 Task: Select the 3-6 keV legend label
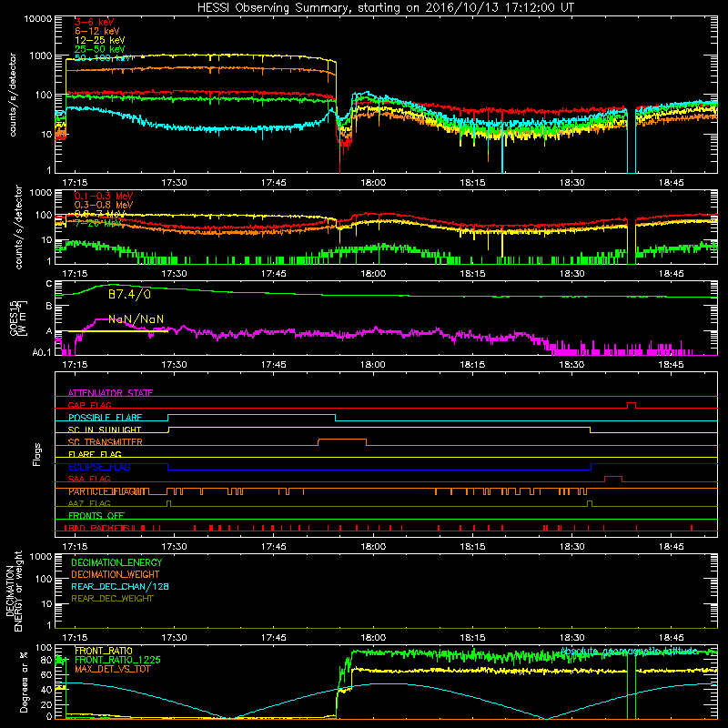(x=94, y=22)
